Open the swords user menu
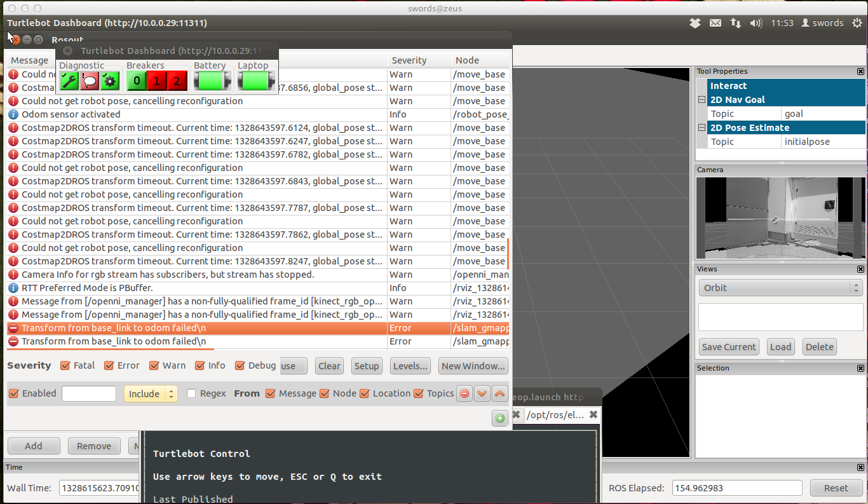This screenshot has height=504, width=868. pos(822,23)
